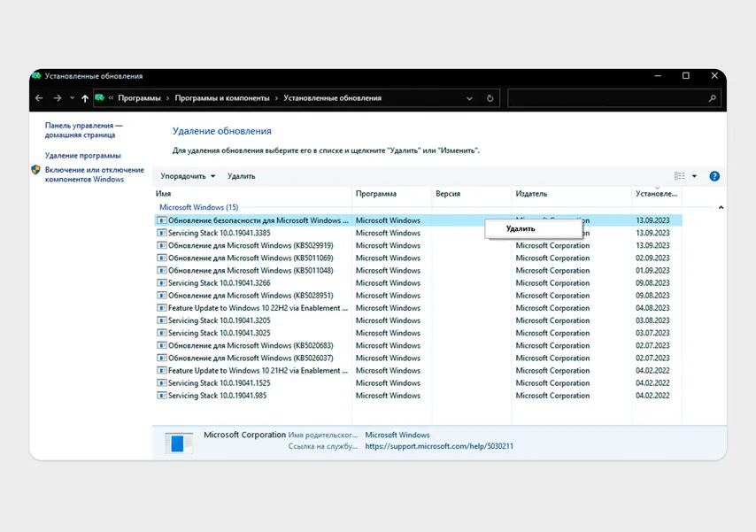Go back with the back arrow
Screen dimensions: 756x532
click(x=39, y=98)
